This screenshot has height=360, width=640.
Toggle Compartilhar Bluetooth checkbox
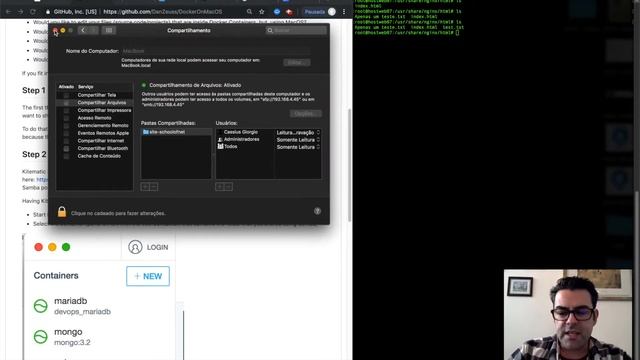pos(66,149)
